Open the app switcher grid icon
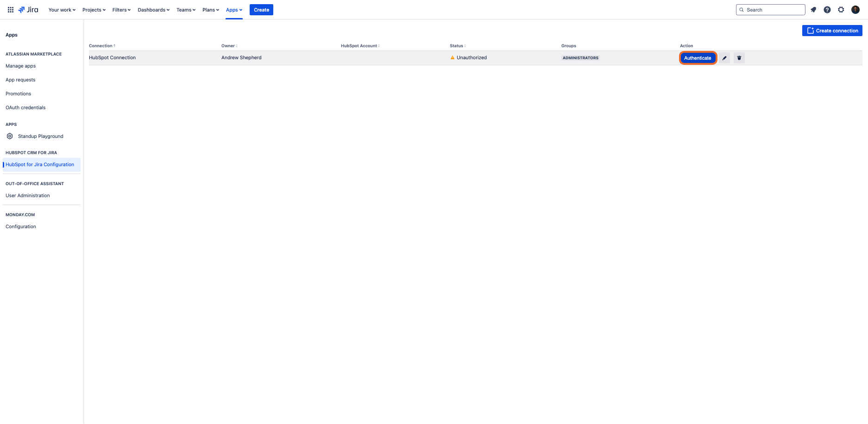868x424 pixels. [11, 10]
